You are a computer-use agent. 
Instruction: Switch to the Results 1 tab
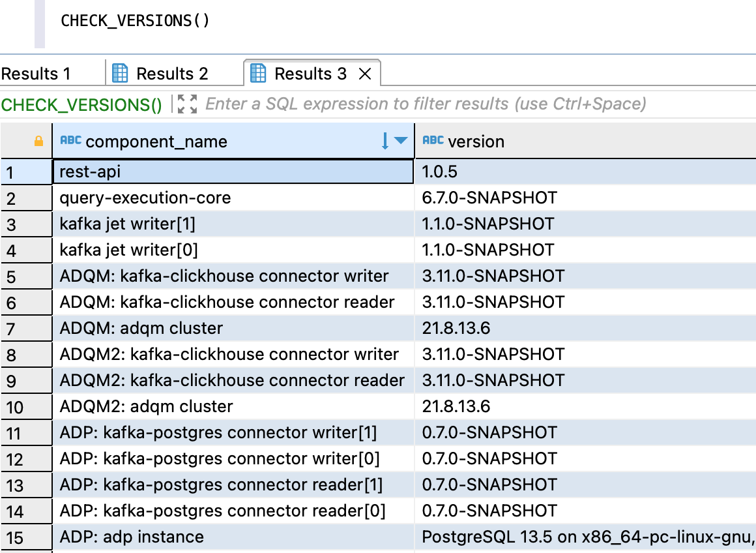click(x=36, y=74)
